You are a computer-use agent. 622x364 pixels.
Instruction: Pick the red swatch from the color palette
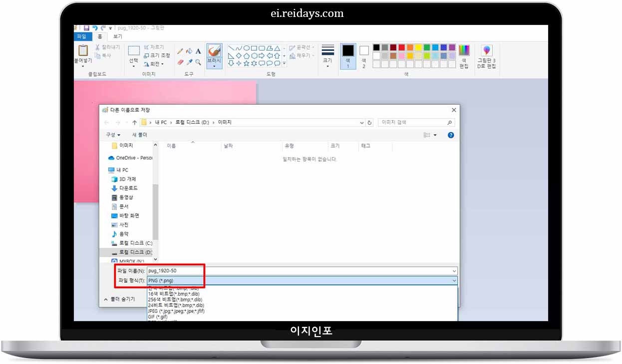click(x=402, y=47)
